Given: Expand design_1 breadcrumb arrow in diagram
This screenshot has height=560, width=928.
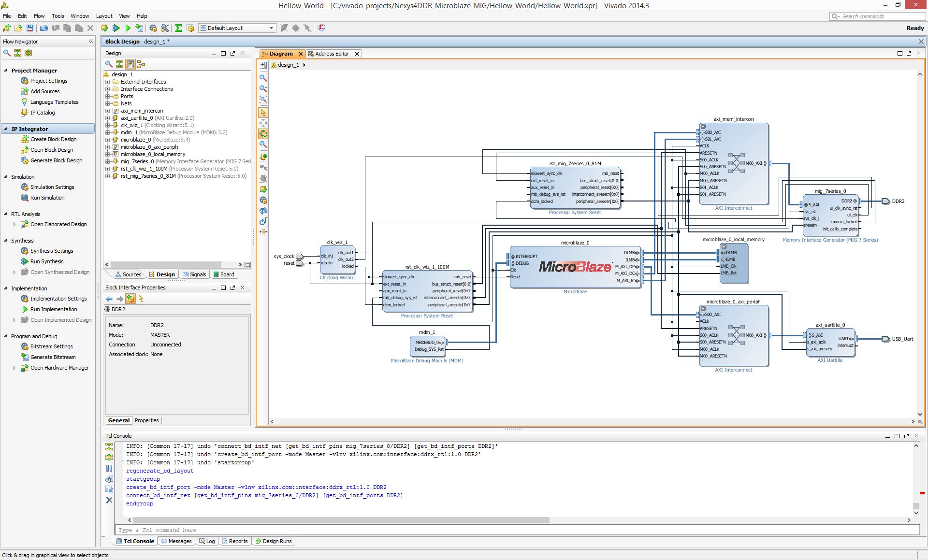Looking at the screenshot, I should click(304, 65).
